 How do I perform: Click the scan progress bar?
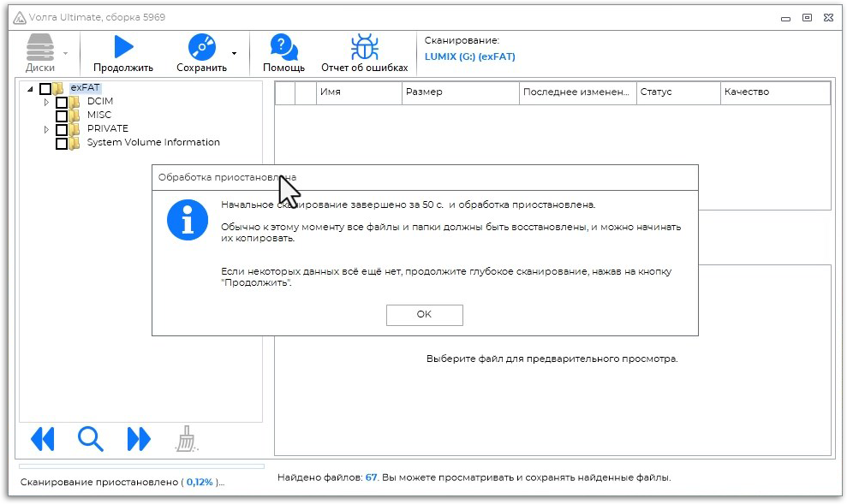(141, 466)
